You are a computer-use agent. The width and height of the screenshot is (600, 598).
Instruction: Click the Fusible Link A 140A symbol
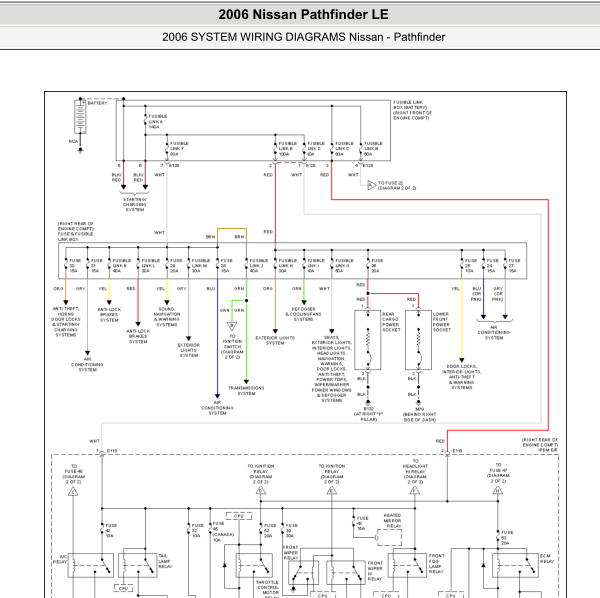[x=146, y=123]
